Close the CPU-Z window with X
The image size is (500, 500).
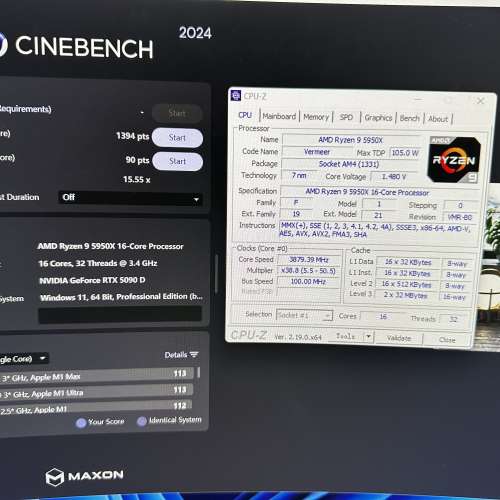[x=480, y=101]
